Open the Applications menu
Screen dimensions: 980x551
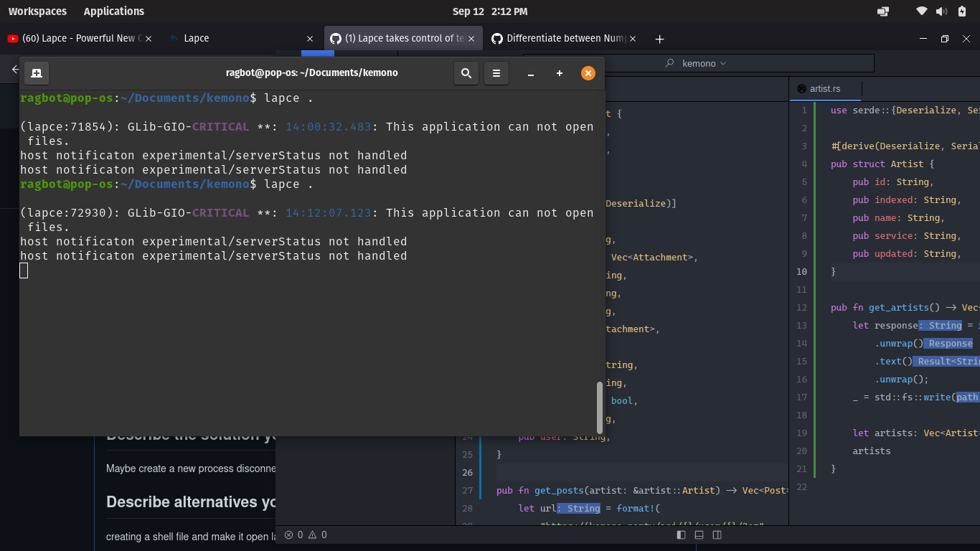coord(113,11)
